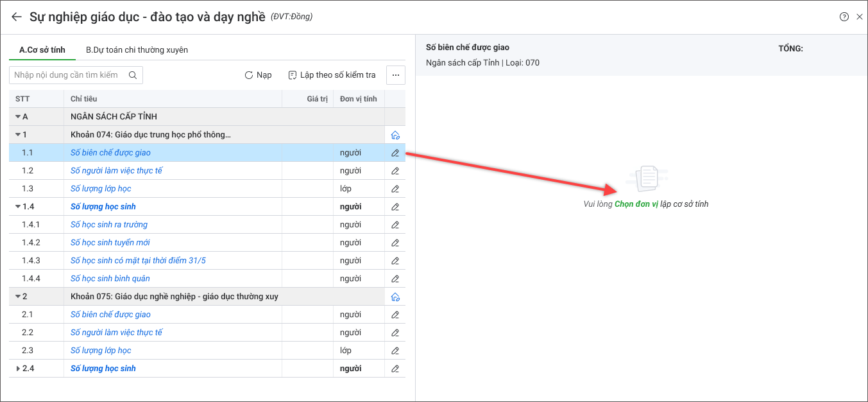Screen dimensions: 868x402
Task: Click the Nạp reload button
Action: (x=258, y=75)
